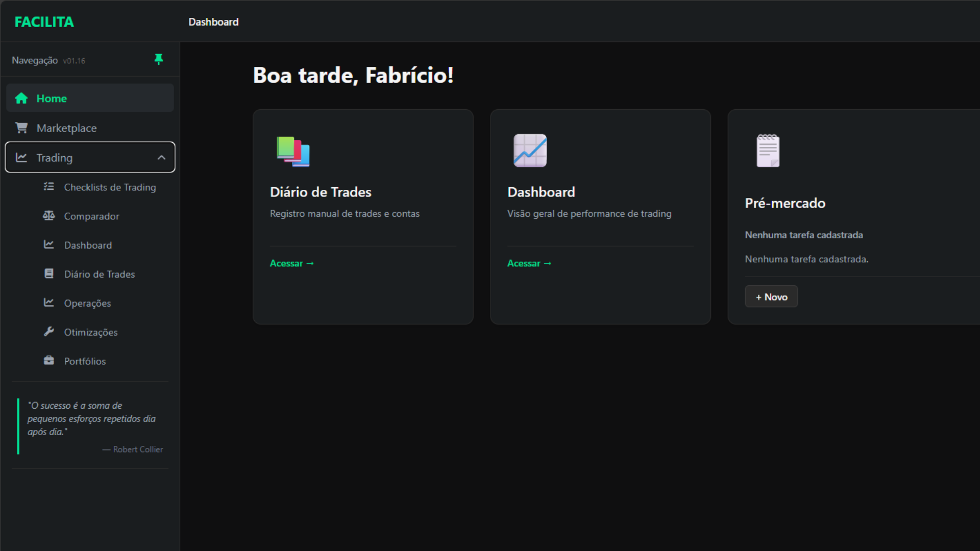980x551 pixels.
Task: Click the notepad icon on Pré-mercado card
Action: [768, 151]
